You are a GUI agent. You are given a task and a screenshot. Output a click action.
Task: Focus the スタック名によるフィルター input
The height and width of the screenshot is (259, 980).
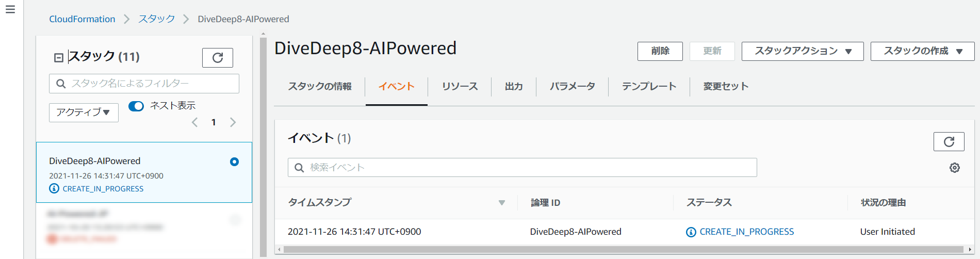144,84
